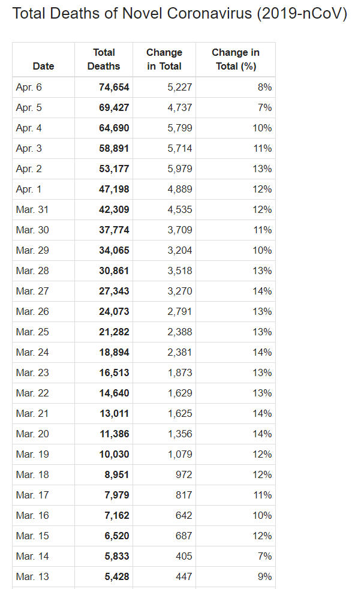Select the total deaths value 74,654
This screenshot has width=364, height=589.
pos(114,87)
